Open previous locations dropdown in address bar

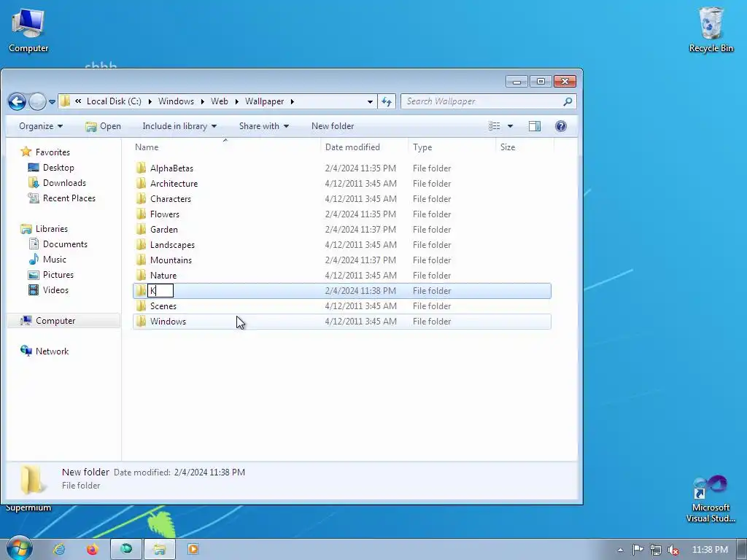(x=370, y=101)
